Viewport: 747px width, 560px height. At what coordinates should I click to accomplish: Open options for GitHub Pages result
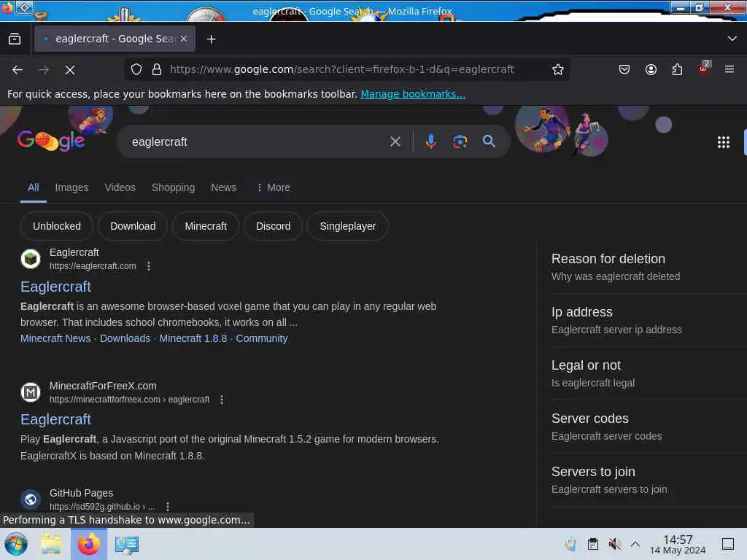168,507
